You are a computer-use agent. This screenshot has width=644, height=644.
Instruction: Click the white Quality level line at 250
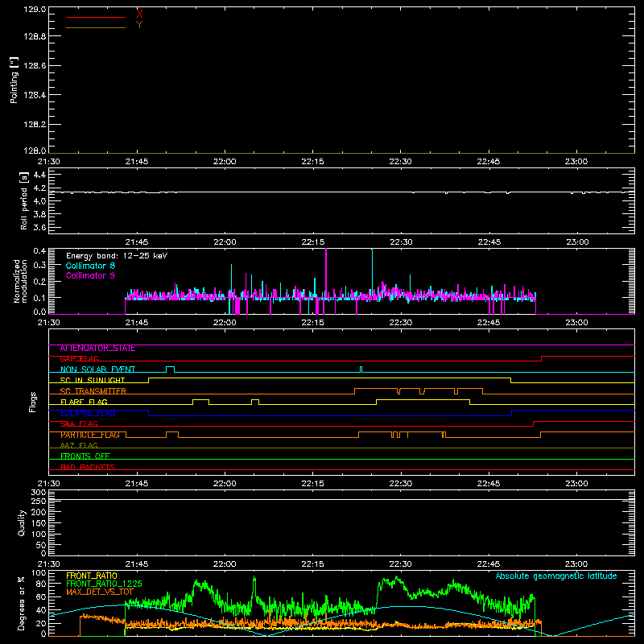coord(341,499)
